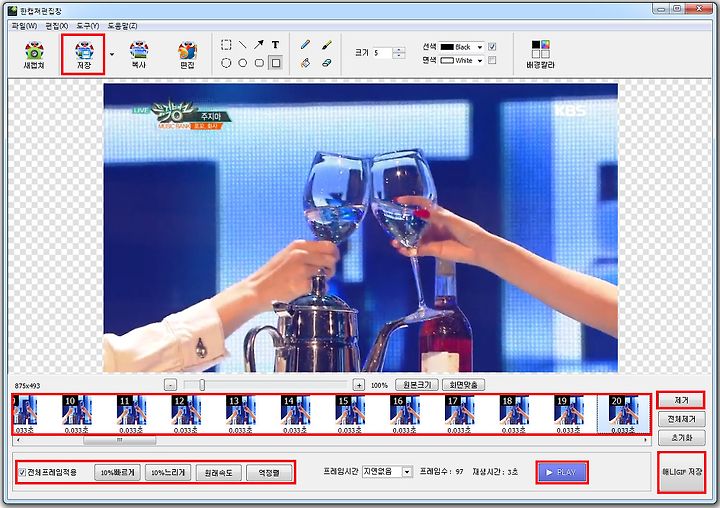Click the frame strip horizontal scrollbar thumb
720x508 pixels.
pos(119,440)
